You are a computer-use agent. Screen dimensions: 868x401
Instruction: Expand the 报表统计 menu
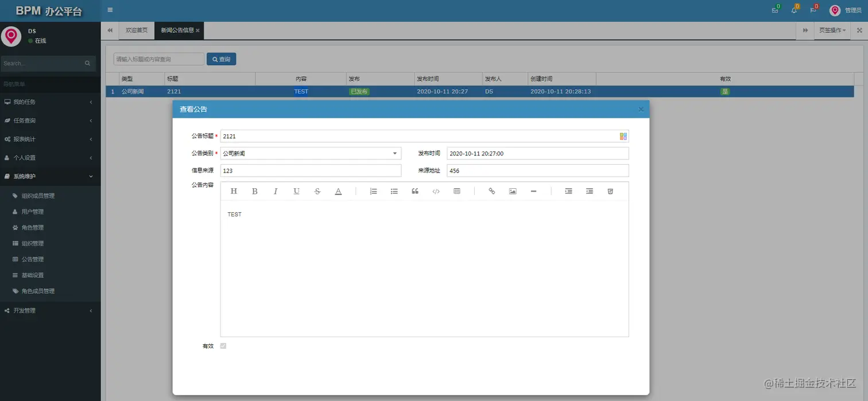[50, 139]
